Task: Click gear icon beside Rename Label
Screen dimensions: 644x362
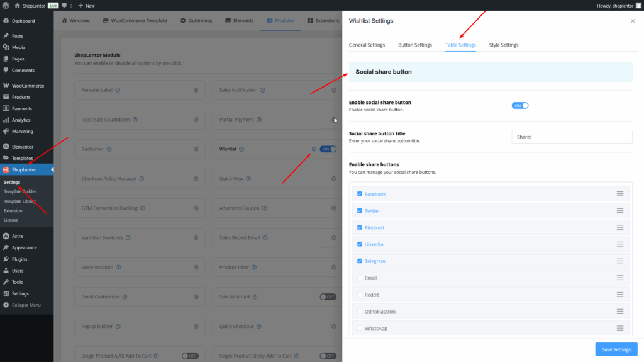Action: point(196,90)
